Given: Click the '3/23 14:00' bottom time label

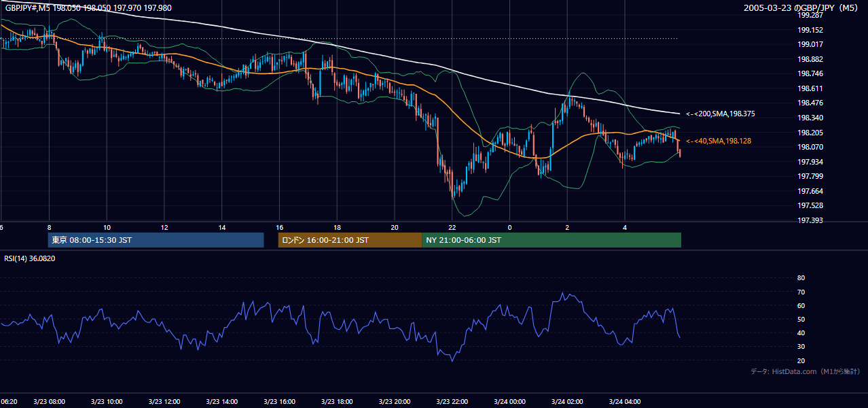Looking at the screenshot, I should tap(222, 401).
